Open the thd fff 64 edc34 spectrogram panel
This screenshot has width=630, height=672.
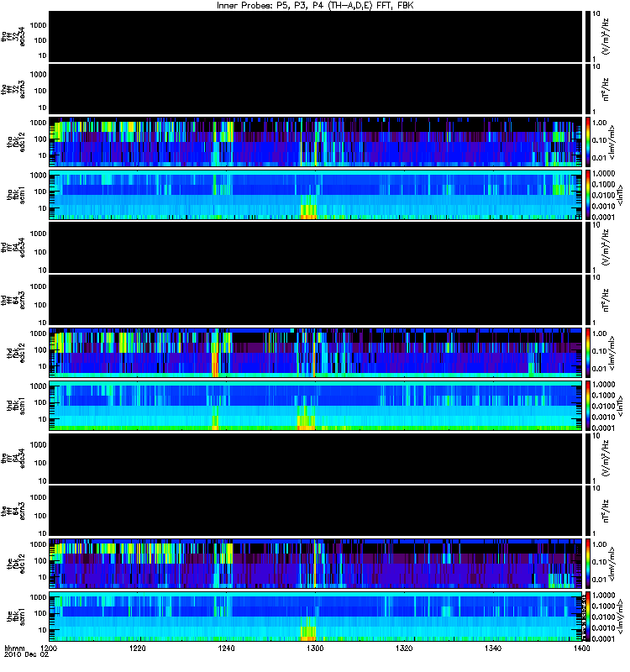[316, 247]
